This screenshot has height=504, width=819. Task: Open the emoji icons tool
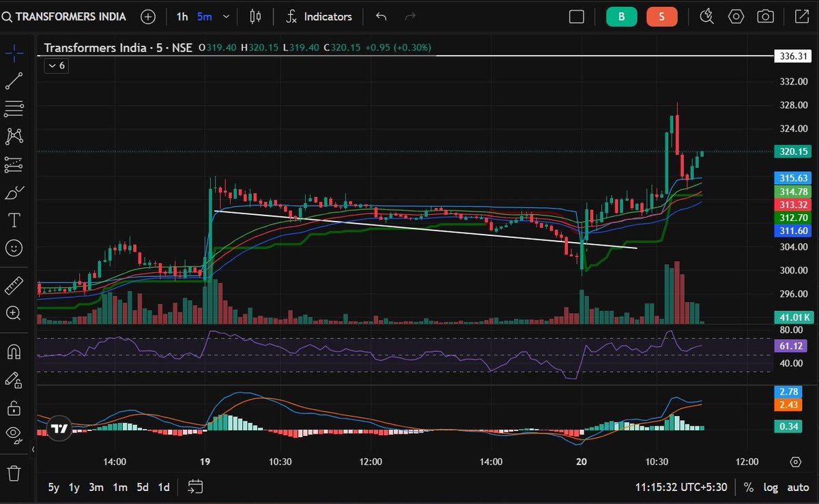(x=14, y=248)
